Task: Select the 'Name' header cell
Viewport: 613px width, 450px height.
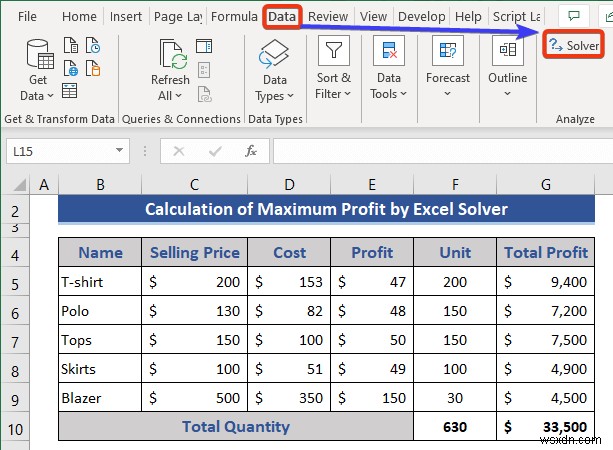Action: 100,253
